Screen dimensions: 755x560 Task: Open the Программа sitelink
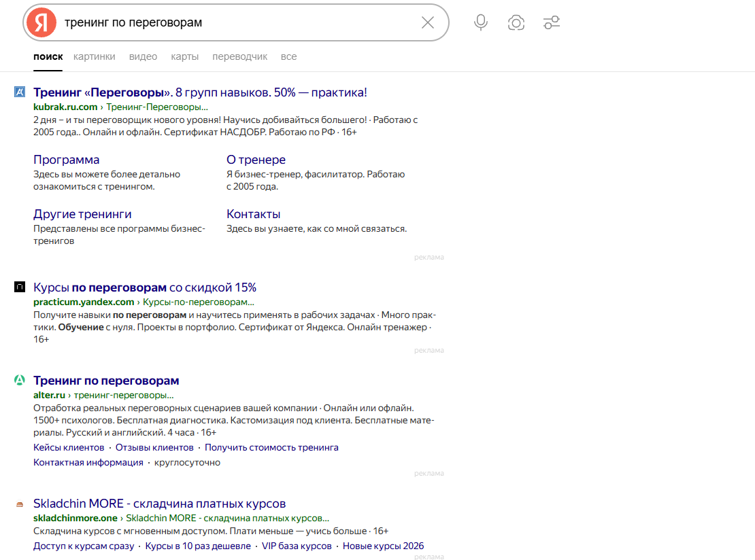pyautogui.click(x=67, y=160)
